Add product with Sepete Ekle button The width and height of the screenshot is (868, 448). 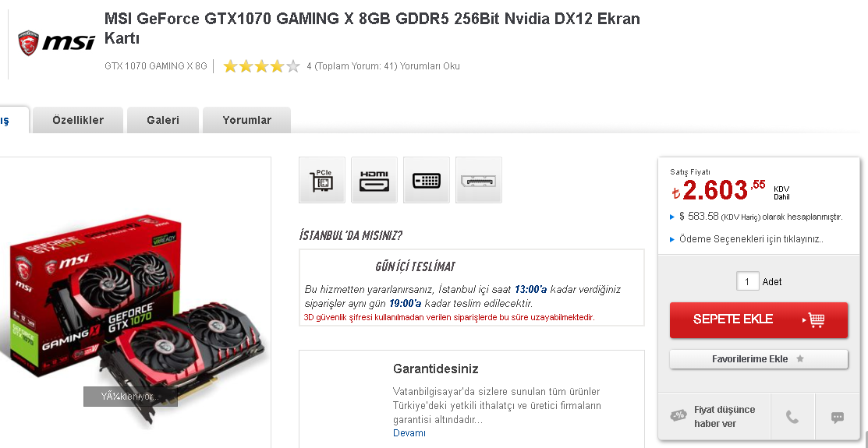pyautogui.click(x=758, y=319)
